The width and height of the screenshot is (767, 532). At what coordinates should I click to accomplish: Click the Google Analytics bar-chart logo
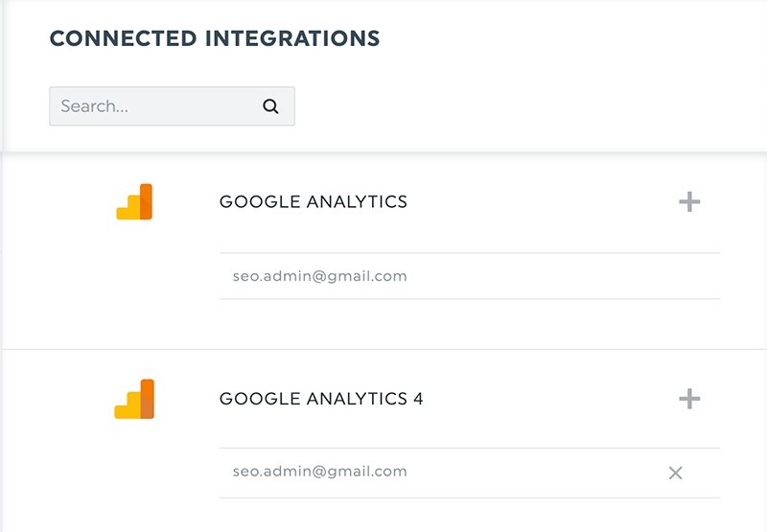[134, 202]
